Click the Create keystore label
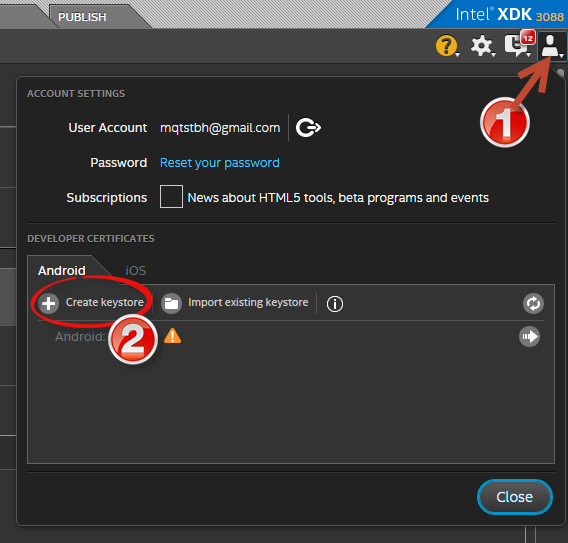Viewport: 568px width, 543px height. coord(105,302)
